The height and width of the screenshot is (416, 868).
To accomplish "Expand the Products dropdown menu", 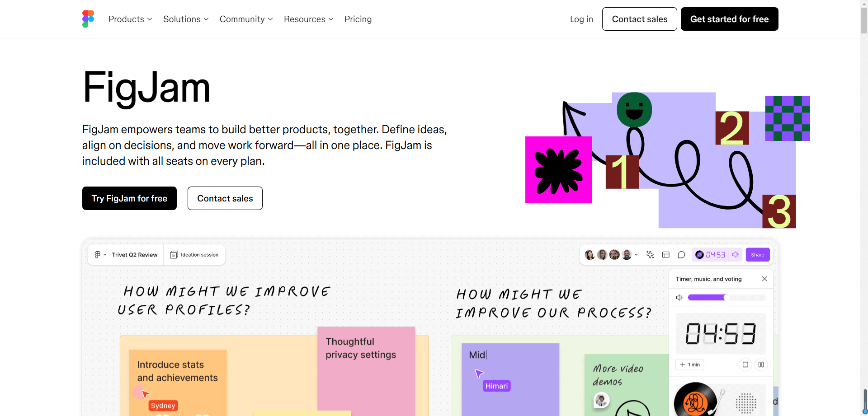I will coord(130,19).
